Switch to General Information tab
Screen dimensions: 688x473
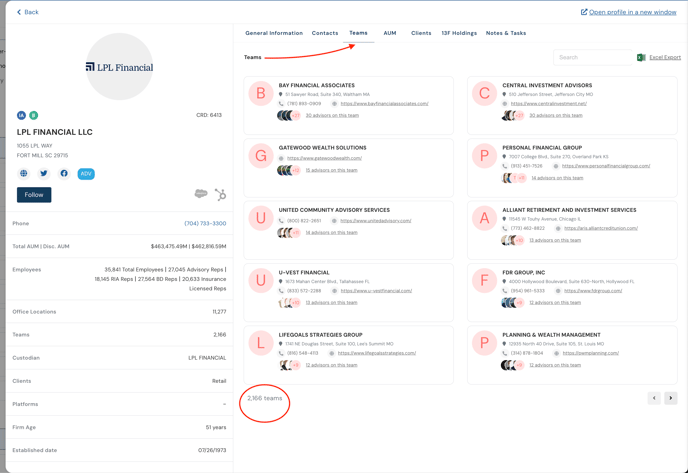[x=274, y=33]
